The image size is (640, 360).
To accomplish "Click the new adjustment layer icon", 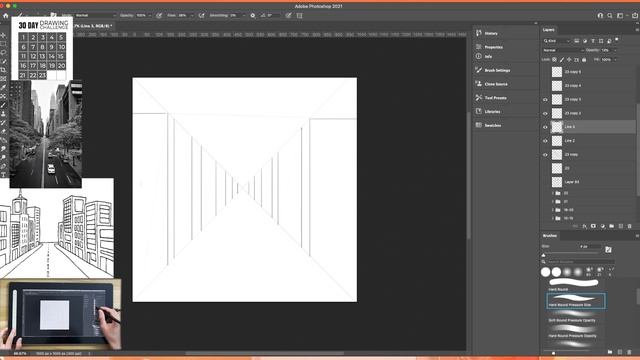I will tap(602, 226).
